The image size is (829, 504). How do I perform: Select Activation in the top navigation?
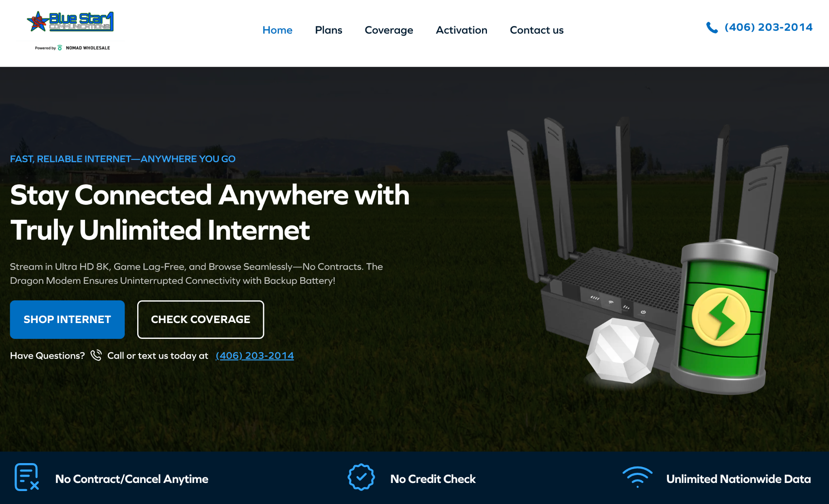461,30
